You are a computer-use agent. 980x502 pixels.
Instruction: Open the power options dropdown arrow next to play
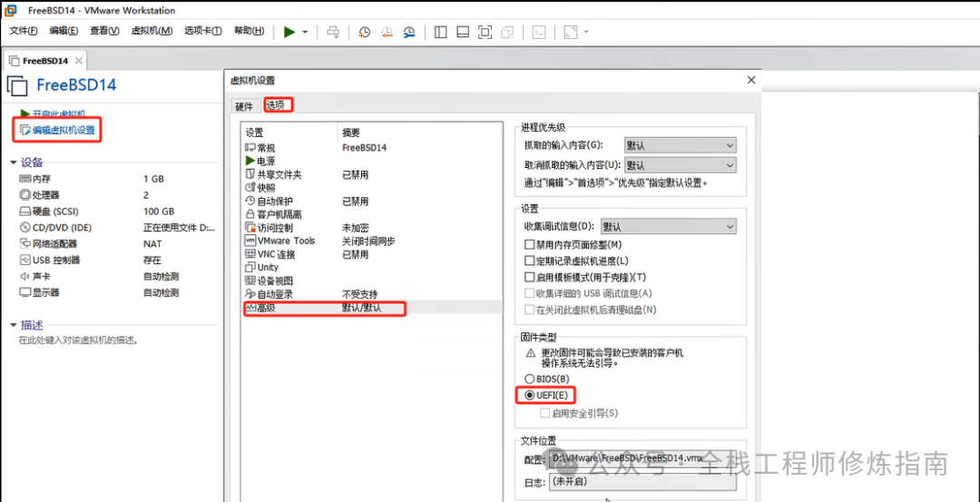305,33
